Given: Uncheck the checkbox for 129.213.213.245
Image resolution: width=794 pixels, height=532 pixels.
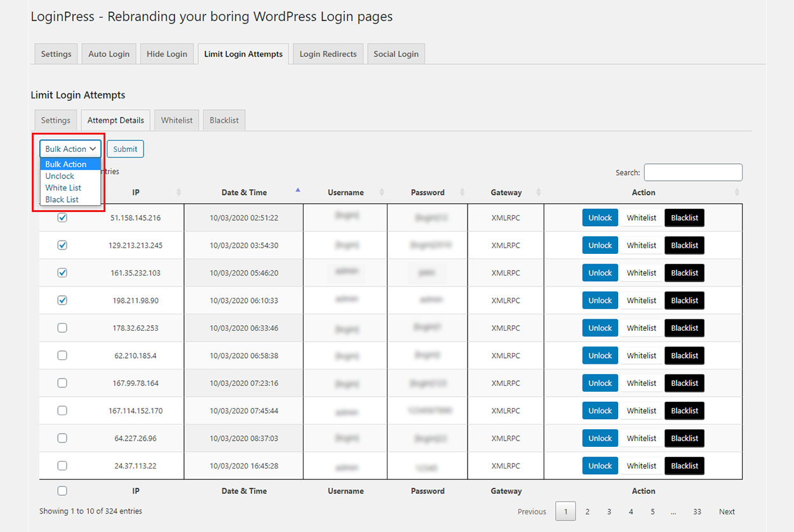Looking at the screenshot, I should (62, 245).
